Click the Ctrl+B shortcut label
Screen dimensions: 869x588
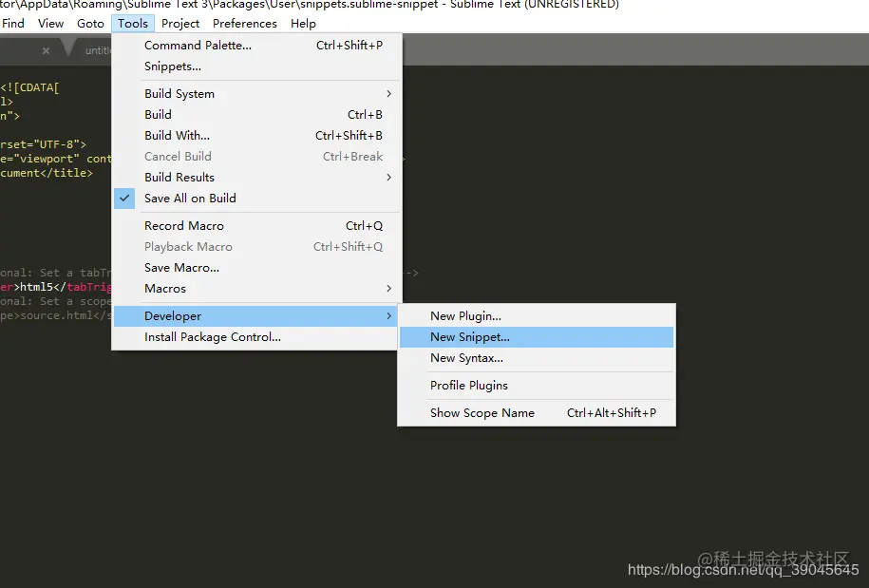(x=365, y=115)
